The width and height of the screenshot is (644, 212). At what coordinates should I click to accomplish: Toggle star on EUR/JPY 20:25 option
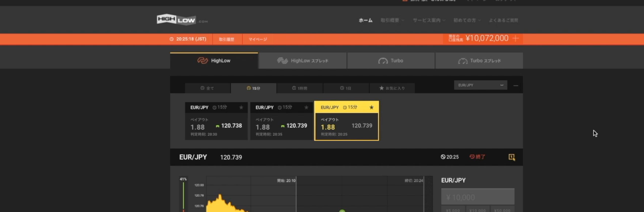click(371, 107)
